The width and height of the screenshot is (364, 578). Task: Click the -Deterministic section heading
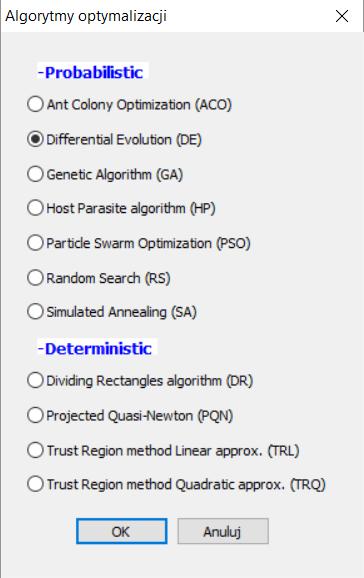(95, 348)
